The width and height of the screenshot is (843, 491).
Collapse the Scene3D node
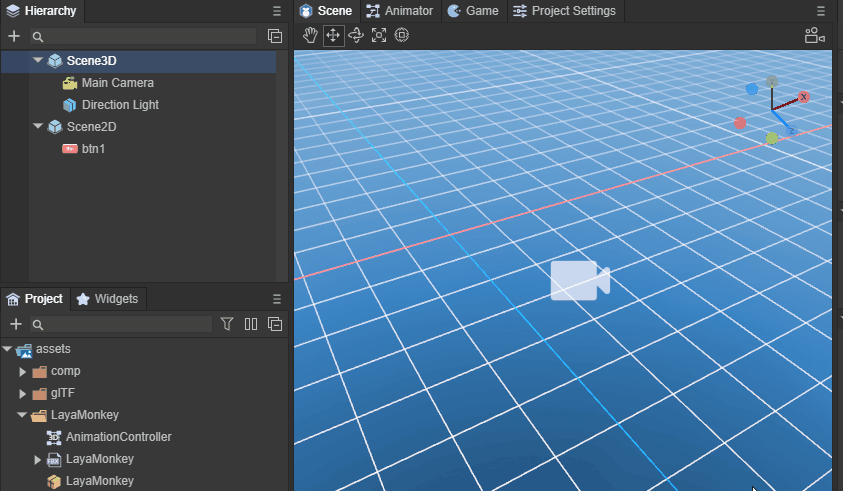click(x=38, y=61)
